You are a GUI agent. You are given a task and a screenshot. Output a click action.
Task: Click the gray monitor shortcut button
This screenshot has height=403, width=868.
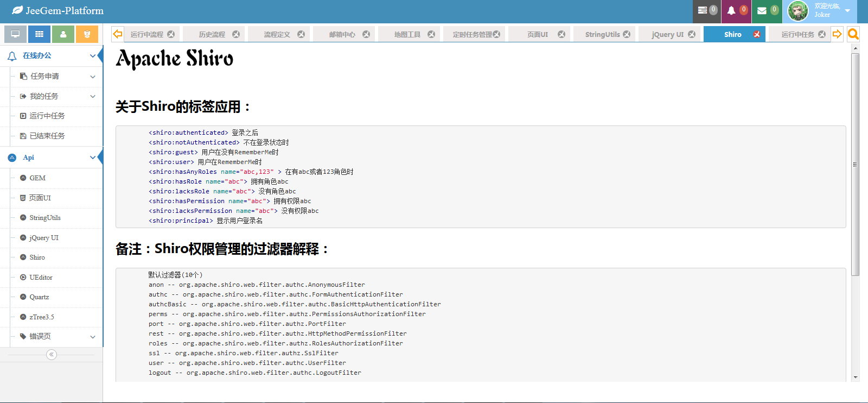coord(15,34)
